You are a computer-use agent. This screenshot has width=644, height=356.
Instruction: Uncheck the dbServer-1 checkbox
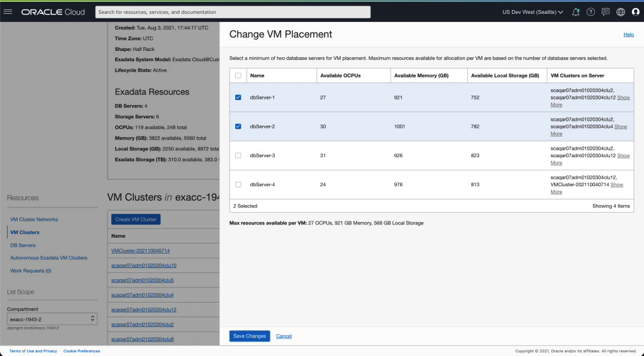click(238, 97)
